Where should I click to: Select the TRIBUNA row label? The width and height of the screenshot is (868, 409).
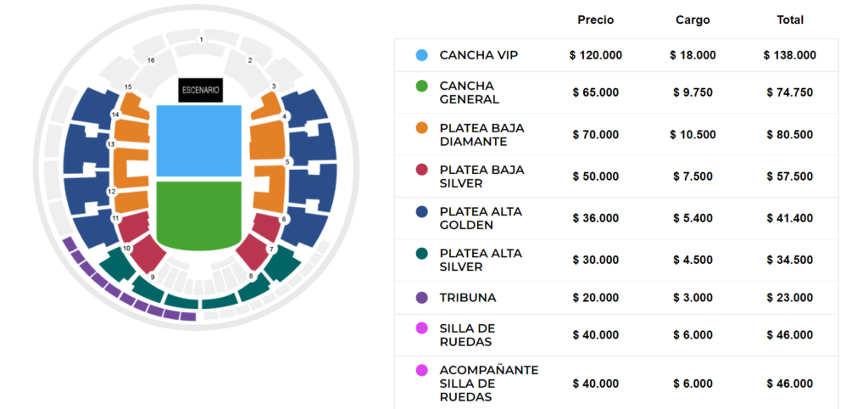[x=468, y=298]
